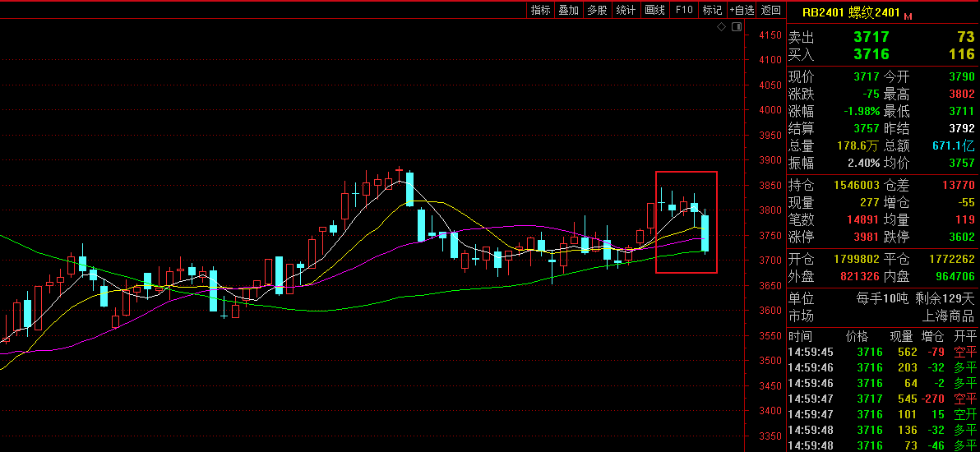
Task: Switch to 多股 multi-stock view
Action: (x=597, y=10)
